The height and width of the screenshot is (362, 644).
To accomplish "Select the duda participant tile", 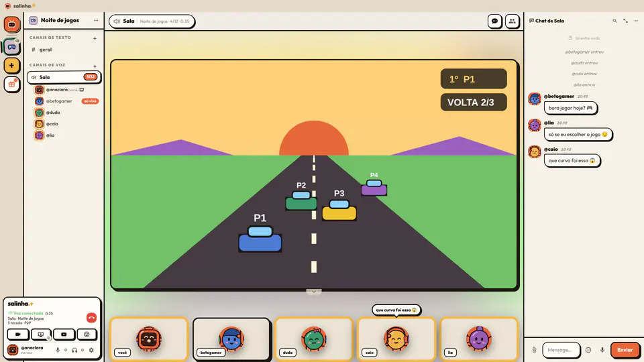I will (314, 339).
